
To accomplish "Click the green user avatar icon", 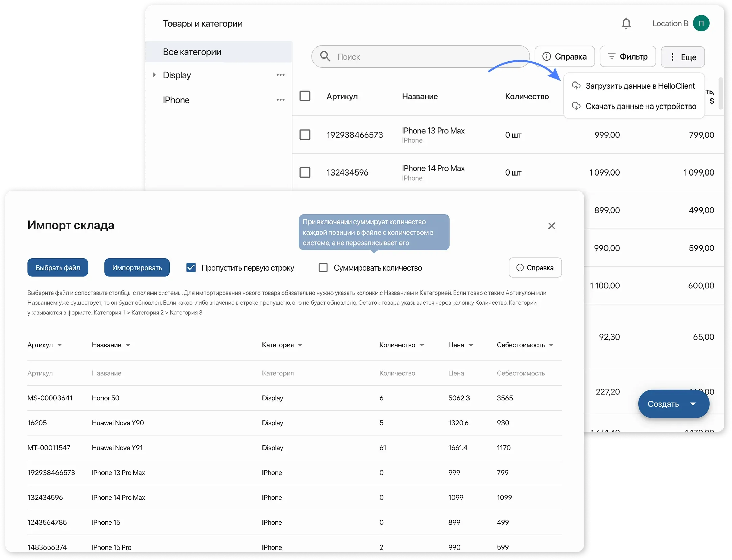I will pyautogui.click(x=701, y=23).
